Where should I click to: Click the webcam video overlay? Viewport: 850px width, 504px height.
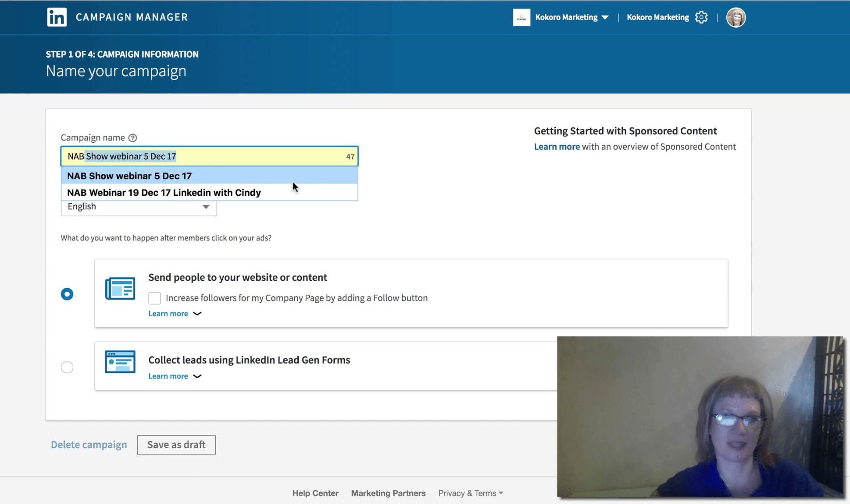pos(700,417)
